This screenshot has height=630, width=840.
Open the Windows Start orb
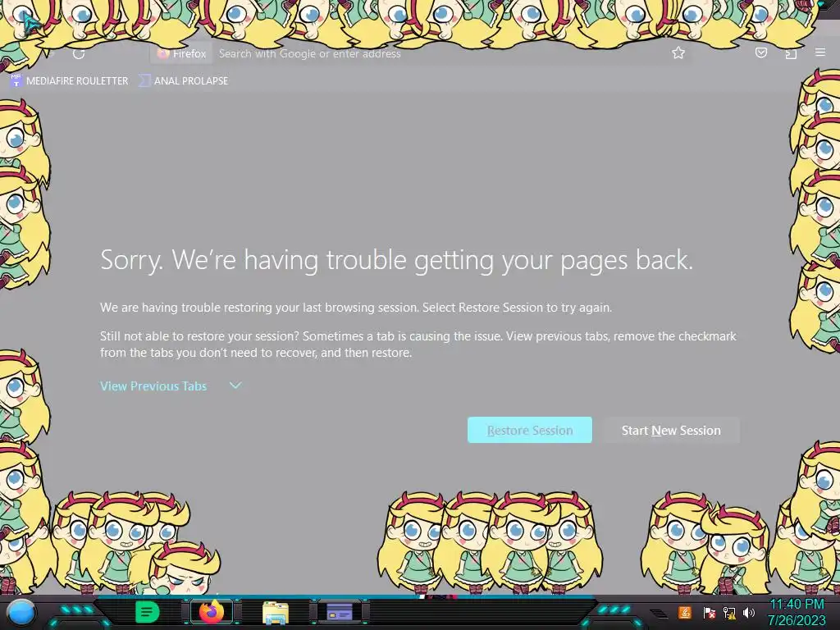tap(21, 612)
